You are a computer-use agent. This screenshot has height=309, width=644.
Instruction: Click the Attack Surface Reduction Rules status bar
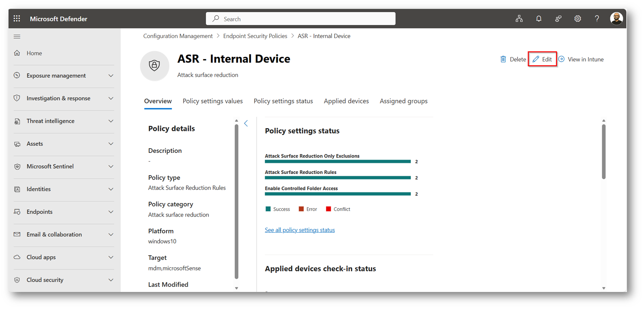pos(338,178)
